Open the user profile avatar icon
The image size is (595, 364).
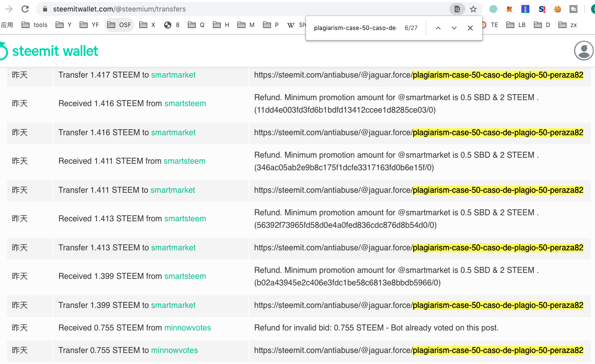tap(584, 51)
